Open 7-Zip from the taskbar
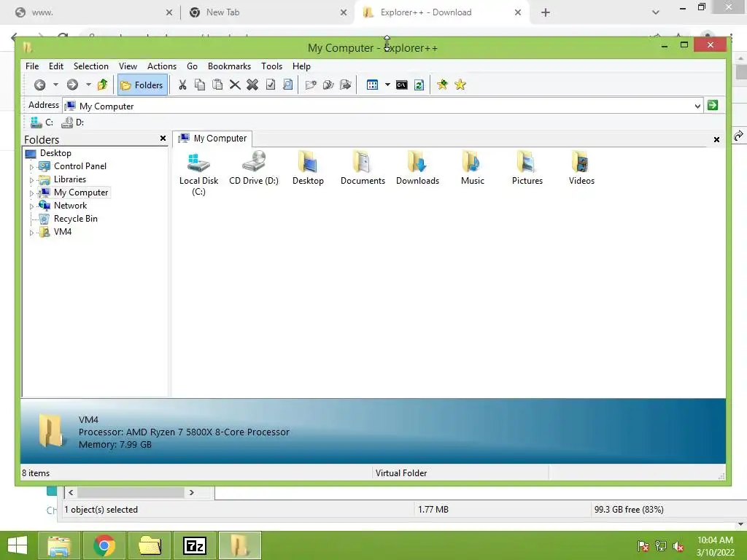Viewport: 747px width, 560px height. click(195, 545)
